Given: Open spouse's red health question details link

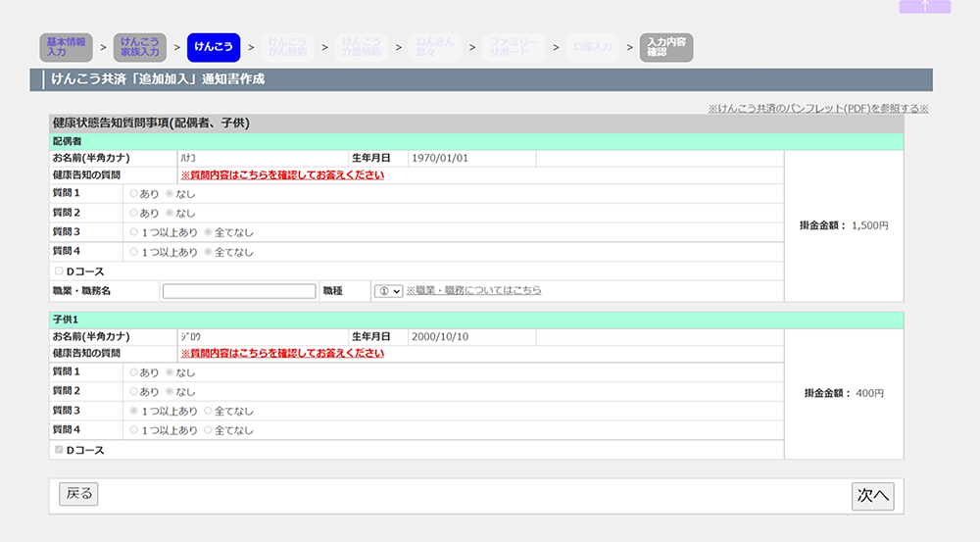Looking at the screenshot, I should [x=282, y=175].
